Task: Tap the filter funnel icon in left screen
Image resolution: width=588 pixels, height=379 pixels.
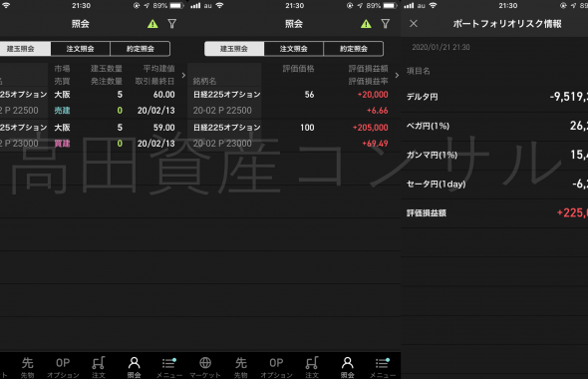Action: pyautogui.click(x=171, y=24)
